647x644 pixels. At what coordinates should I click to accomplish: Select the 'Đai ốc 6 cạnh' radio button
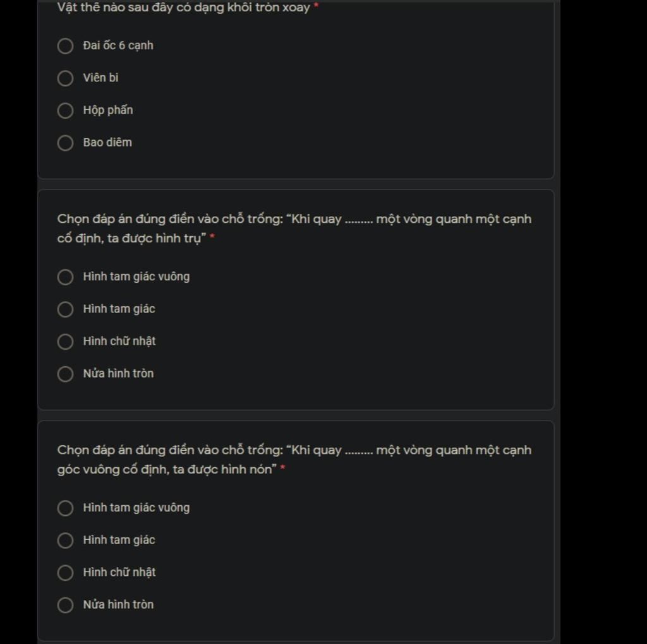tap(66, 46)
